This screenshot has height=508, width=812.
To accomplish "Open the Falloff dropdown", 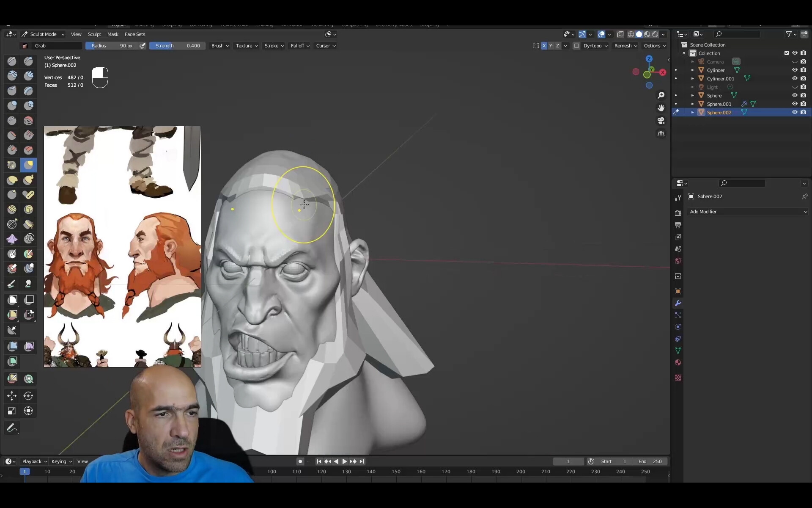I will [x=299, y=46].
